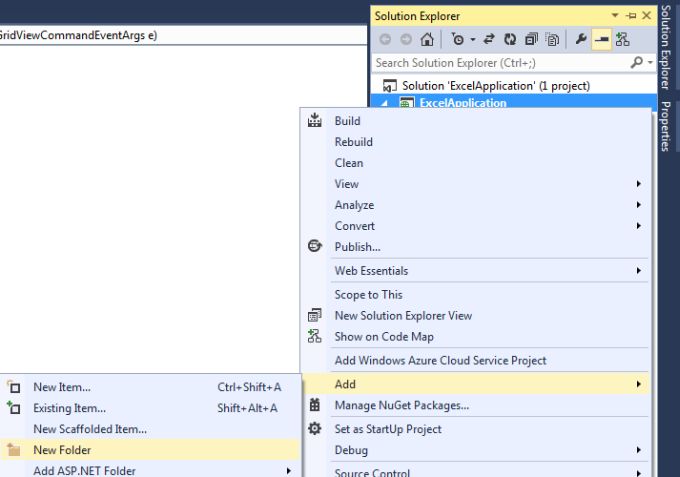Viewport: 680px width, 477px height.
Task: Switch to the Solution Explorer side tab
Action: 666,47
